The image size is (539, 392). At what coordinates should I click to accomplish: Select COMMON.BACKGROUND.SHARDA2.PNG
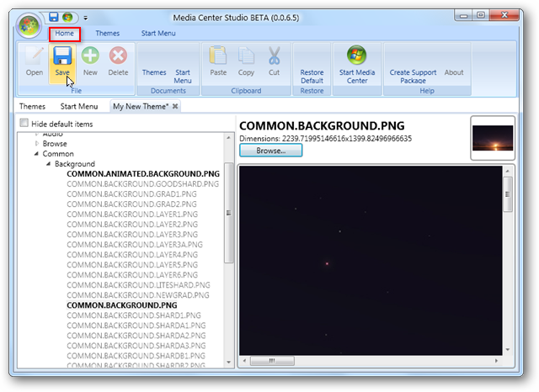[136, 336]
